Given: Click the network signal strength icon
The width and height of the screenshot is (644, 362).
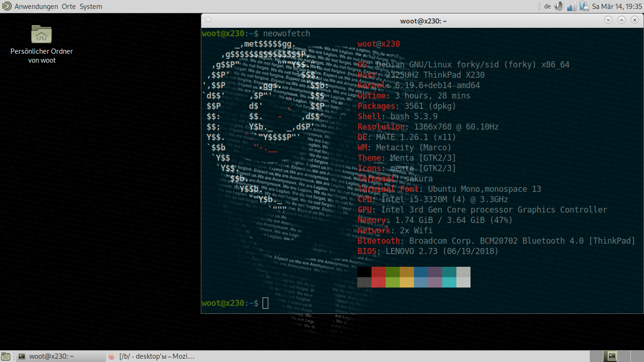Looking at the screenshot, I should (x=571, y=7).
